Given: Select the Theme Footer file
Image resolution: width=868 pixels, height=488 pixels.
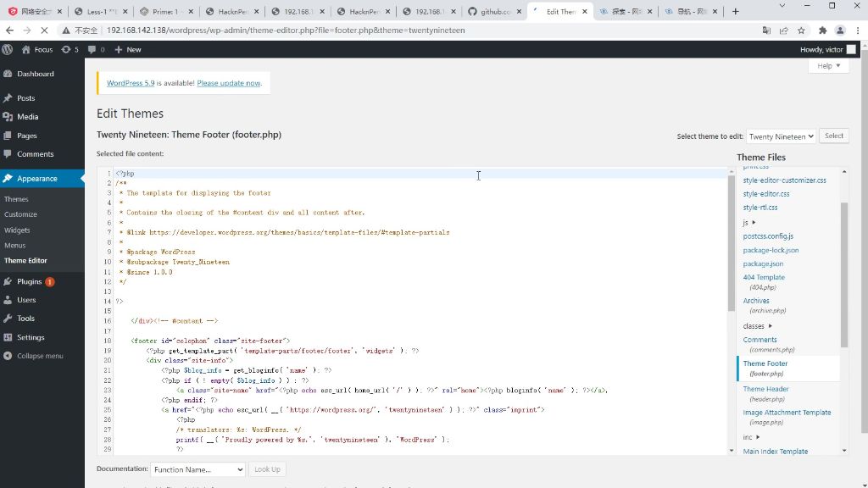Looking at the screenshot, I should (788, 369).
